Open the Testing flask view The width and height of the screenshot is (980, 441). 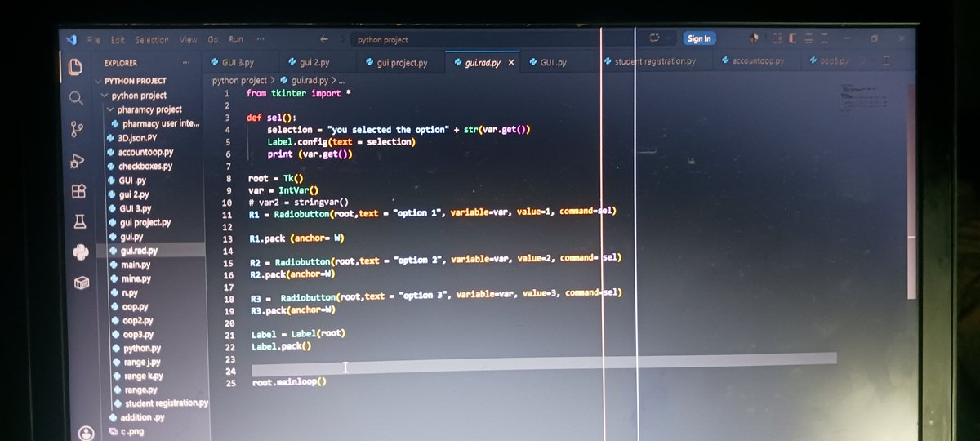coord(80,221)
